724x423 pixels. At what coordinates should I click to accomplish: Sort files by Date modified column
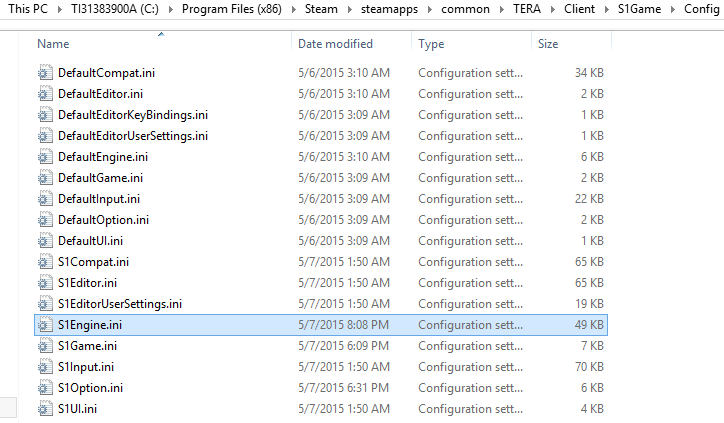(335, 44)
